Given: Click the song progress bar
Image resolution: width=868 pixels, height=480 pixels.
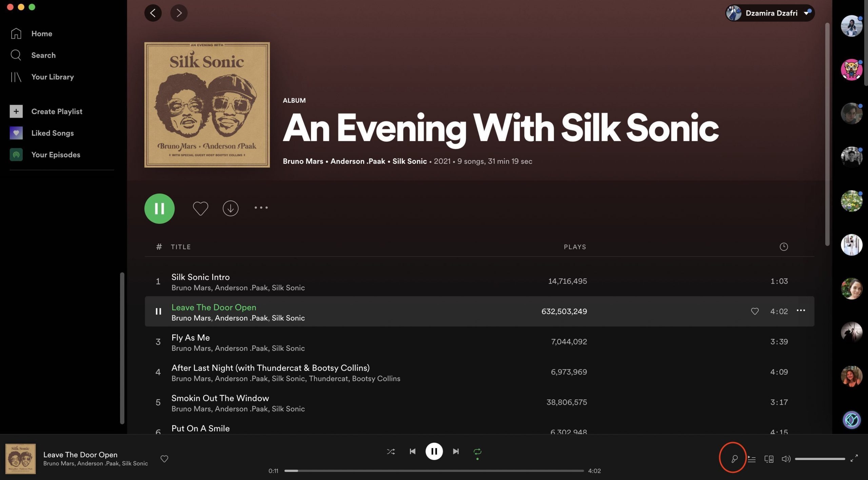Looking at the screenshot, I should click(434, 471).
